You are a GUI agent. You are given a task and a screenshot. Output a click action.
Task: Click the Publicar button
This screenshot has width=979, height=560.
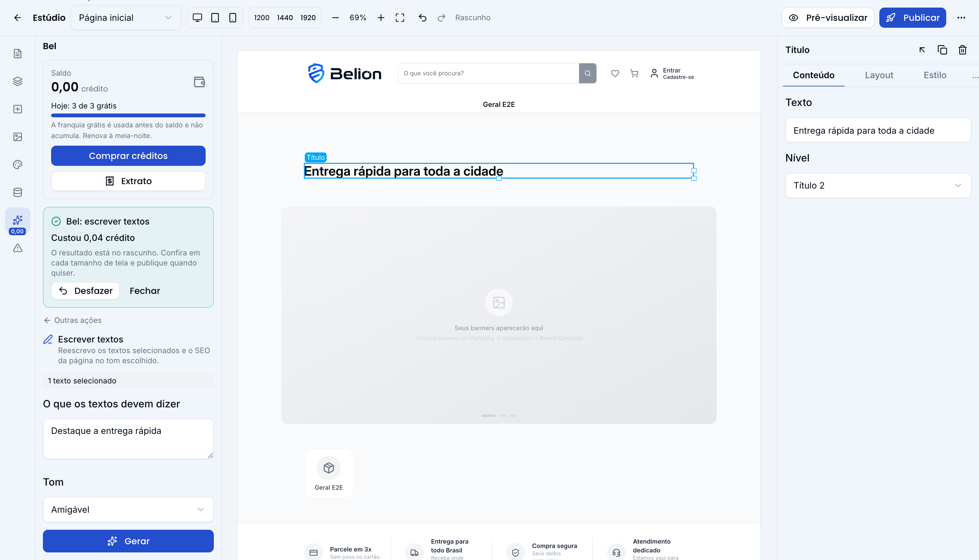pos(912,18)
